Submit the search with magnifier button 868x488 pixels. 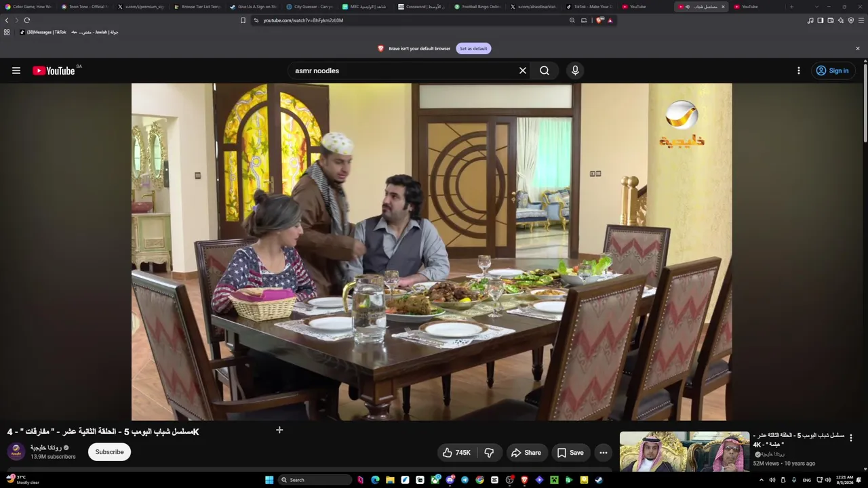545,70
